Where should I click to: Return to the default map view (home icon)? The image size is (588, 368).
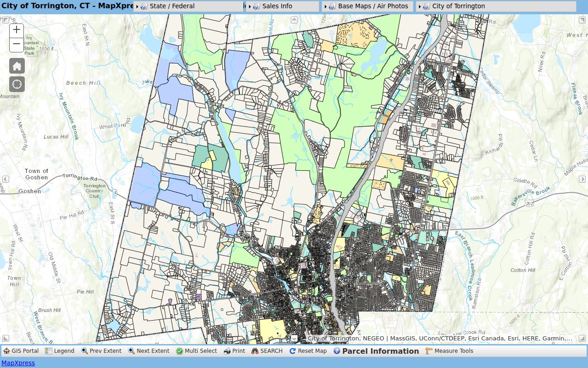(17, 66)
